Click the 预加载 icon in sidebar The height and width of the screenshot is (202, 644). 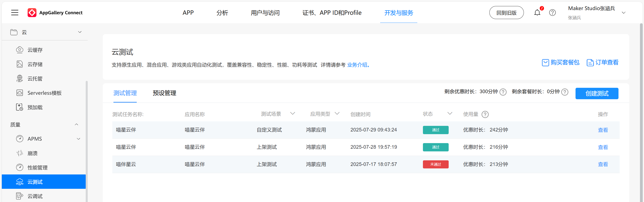19,107
